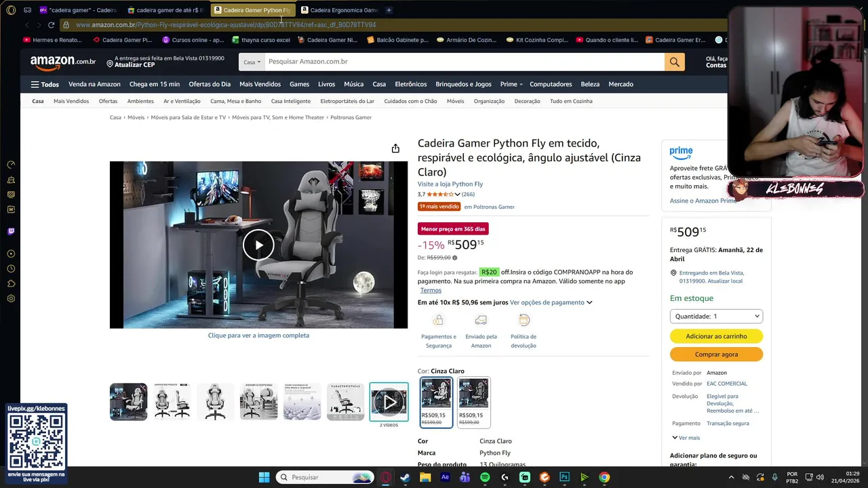Click Adicionar ao carrinho button
Viewport: 868px width, 488px height.
point(716,336)
